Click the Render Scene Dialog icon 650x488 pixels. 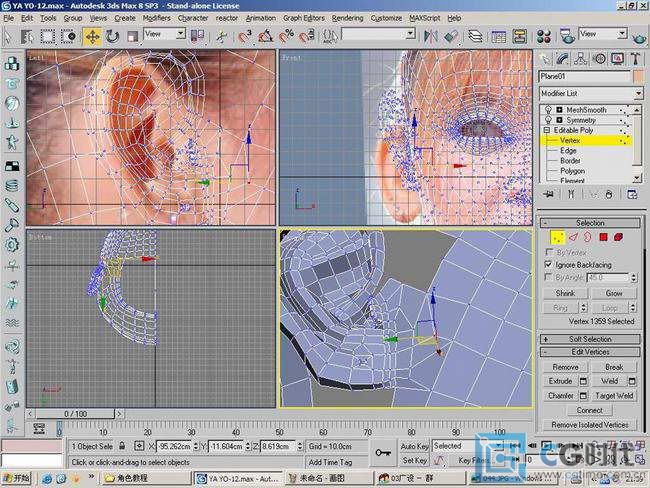[x=567, y=36]
